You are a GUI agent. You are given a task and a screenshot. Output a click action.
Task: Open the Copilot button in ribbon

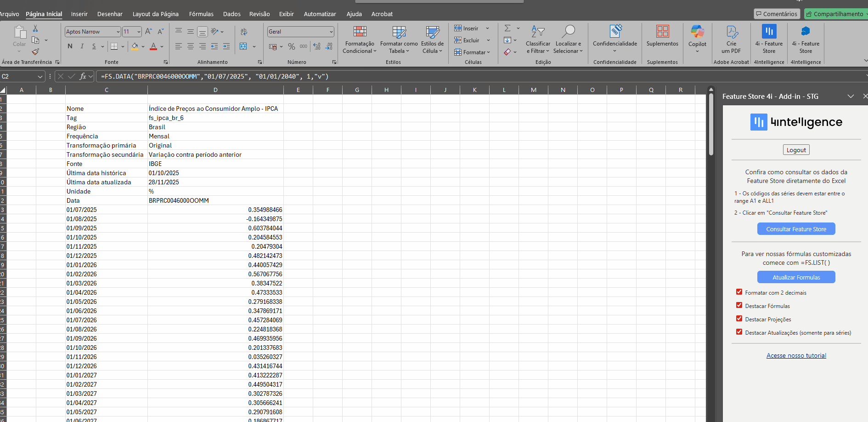pos(697,32)
